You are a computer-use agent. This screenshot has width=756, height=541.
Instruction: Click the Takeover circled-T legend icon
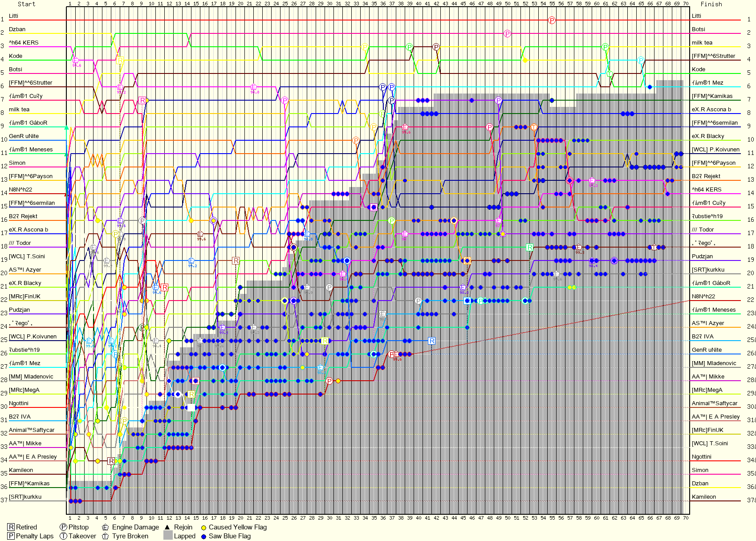coord(63,536)
